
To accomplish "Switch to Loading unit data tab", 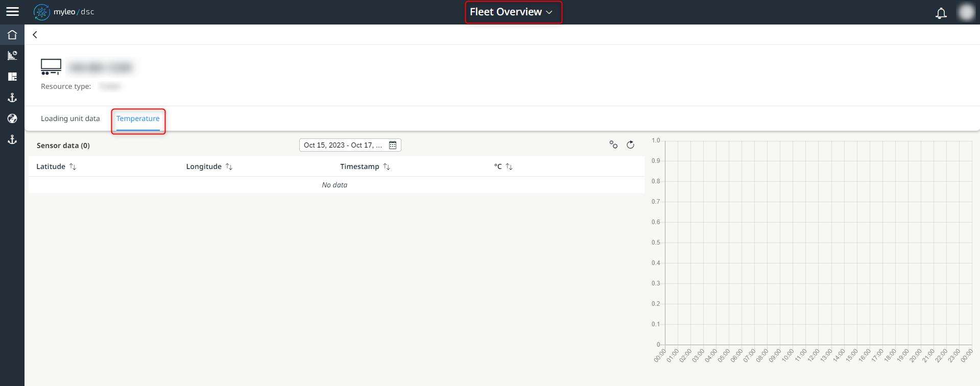I will [70, 118].
